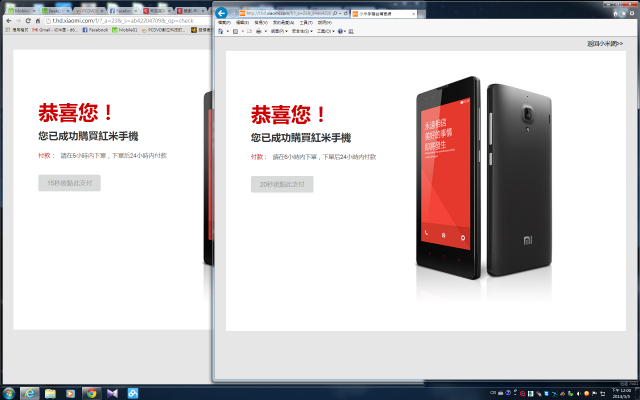The image size is (640, 400).
Task: Open the Mobile01 bookmark in Chrome
Action: pyautogui.click(x=124, y=30)
